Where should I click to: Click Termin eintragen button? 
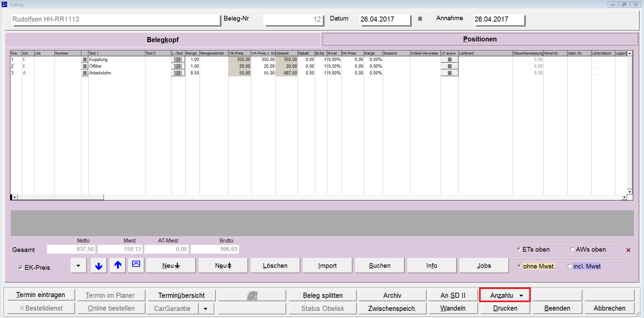pyautogui.click(x=41, y=295)
